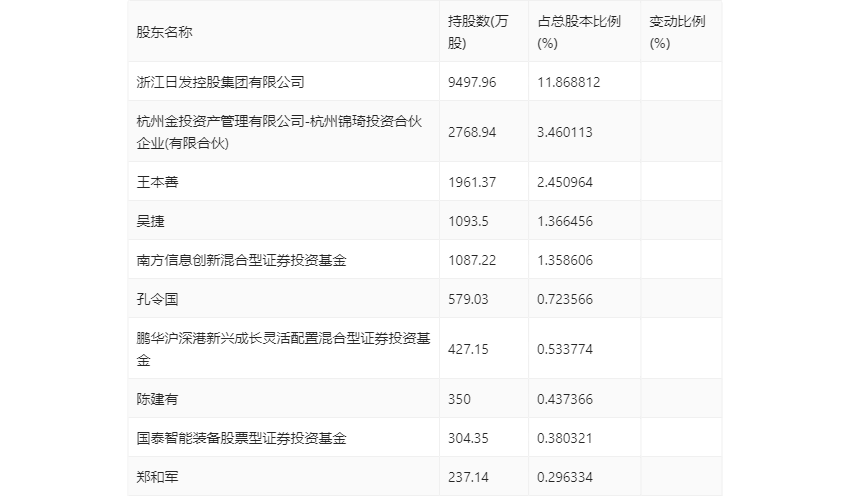The height and width of the screenshot is (496, 850).
Task: Select shareholder 王本善
Action: [x=157, y=182]
